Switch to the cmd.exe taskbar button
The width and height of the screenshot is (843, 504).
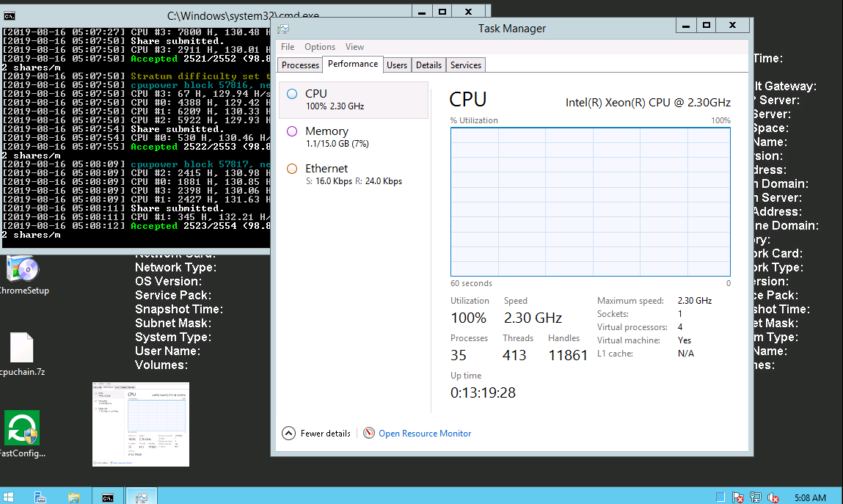click(107, 497)
